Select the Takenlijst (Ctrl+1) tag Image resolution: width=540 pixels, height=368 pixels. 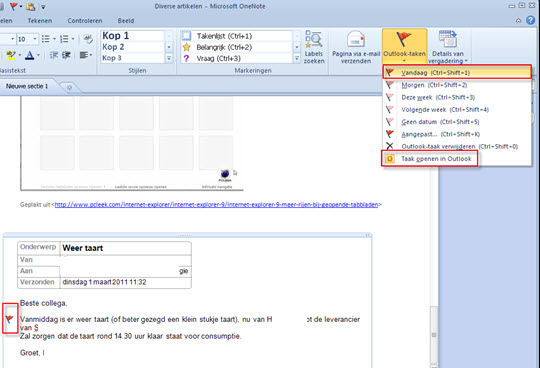click(236, 36)
